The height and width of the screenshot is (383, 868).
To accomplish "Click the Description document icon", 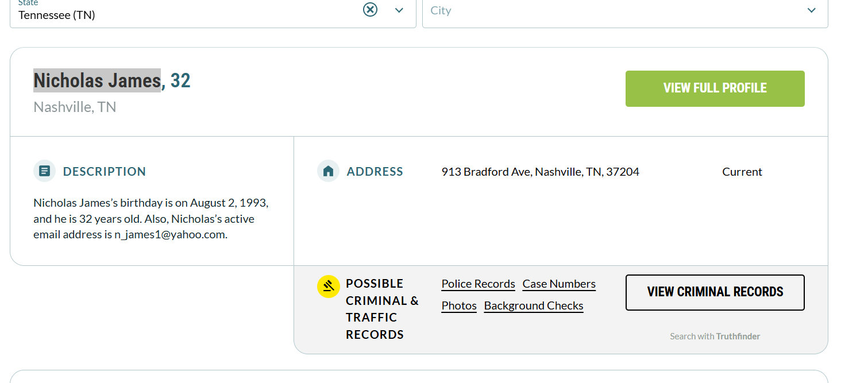I will pos(44,171).
